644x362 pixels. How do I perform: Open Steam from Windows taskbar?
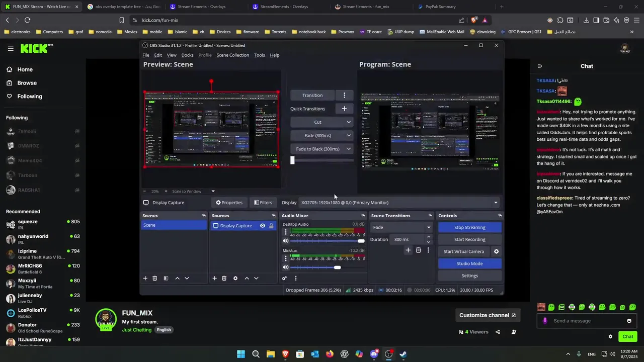[403, 354]
